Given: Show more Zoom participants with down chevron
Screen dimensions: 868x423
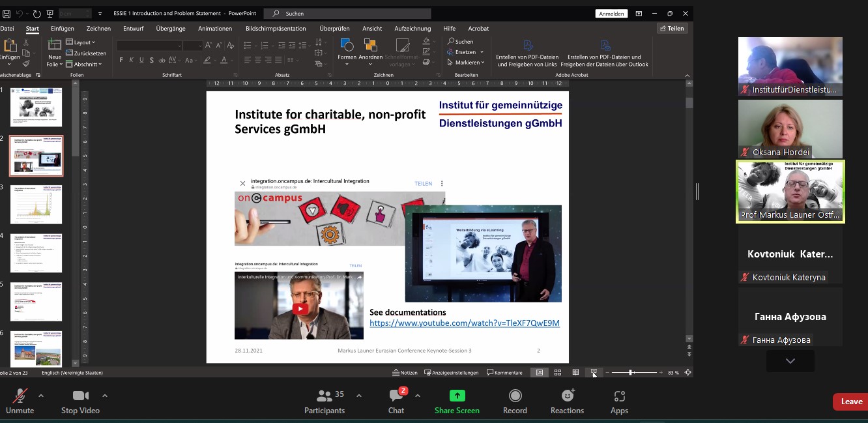Looking at the screenshot, I should [x=790, y=361].
